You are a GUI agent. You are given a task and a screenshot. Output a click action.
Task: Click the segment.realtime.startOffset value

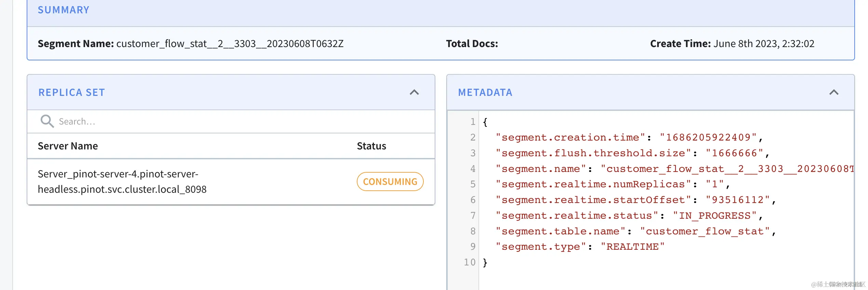pos(737,200)
